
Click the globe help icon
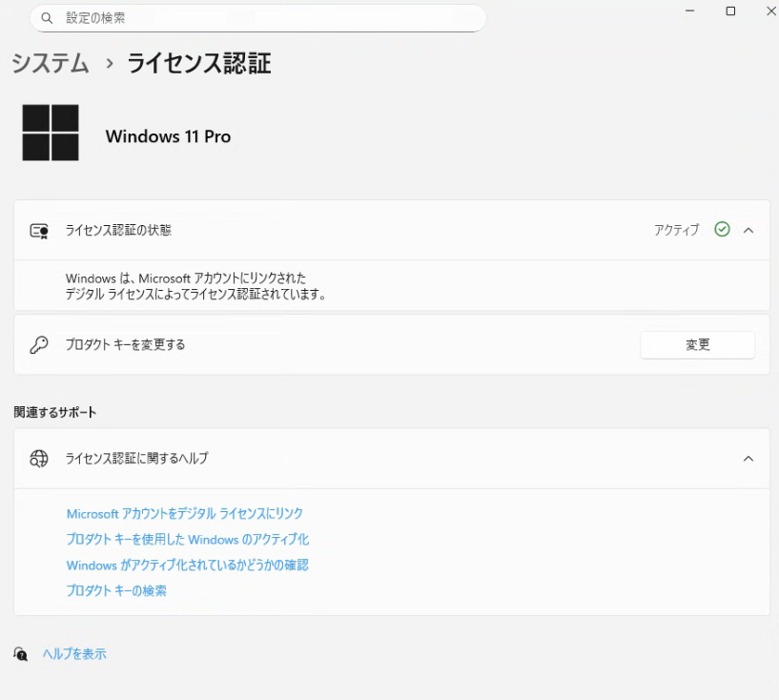(39, 459)
